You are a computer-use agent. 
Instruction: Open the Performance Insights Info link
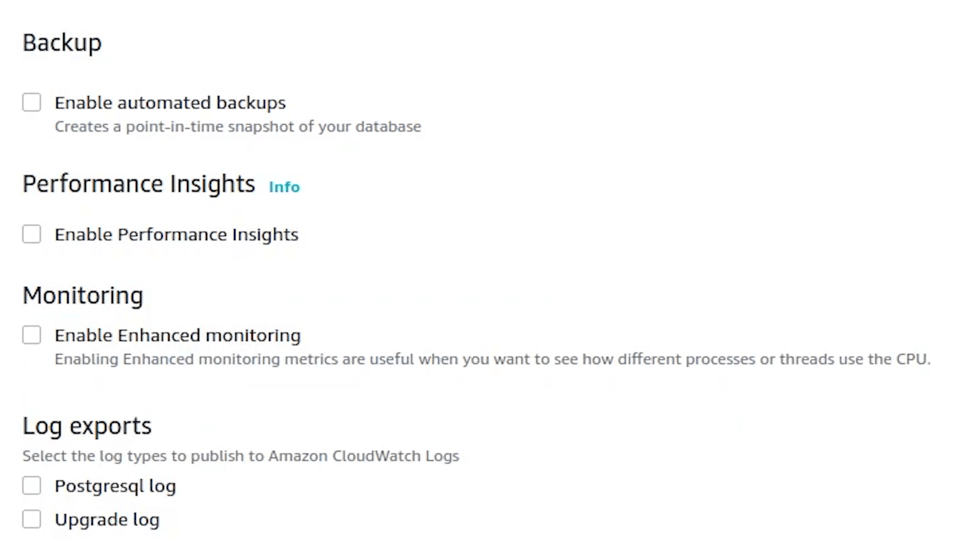284,187
